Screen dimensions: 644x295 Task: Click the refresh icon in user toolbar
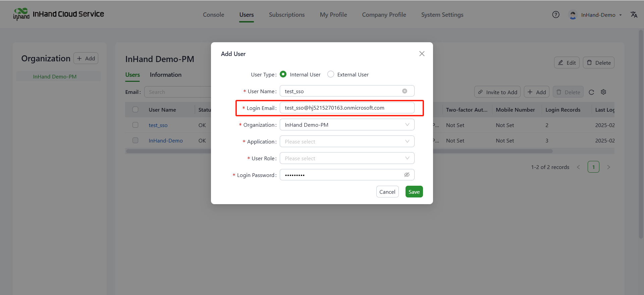pyautogui.click(x=591, y=92)
